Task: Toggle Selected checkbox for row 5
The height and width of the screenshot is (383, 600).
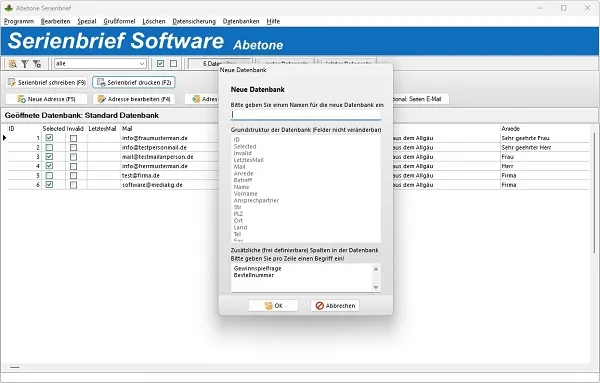Action: [49, 175]
